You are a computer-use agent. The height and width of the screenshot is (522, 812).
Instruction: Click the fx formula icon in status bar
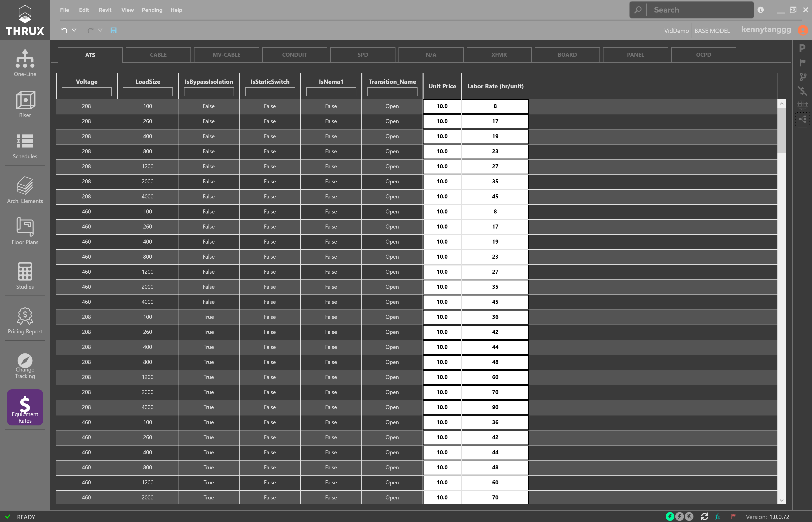(718, 516)
